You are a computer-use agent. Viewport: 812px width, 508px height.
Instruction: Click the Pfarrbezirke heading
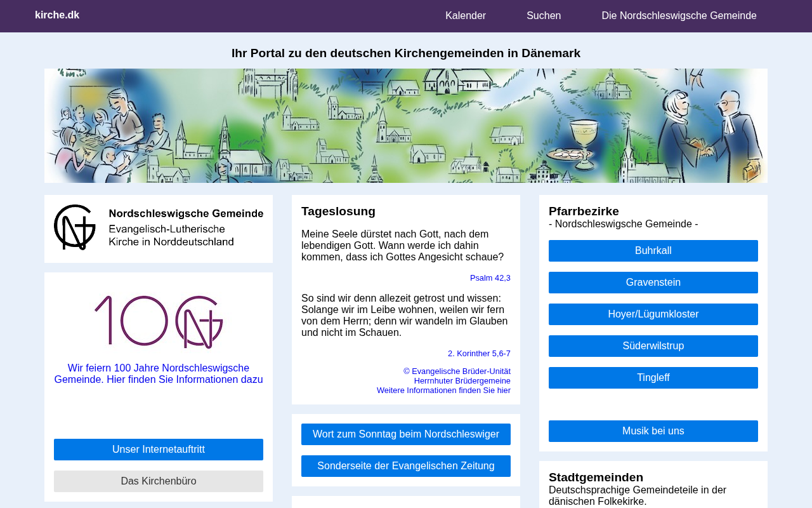click(x=584, y=211)
